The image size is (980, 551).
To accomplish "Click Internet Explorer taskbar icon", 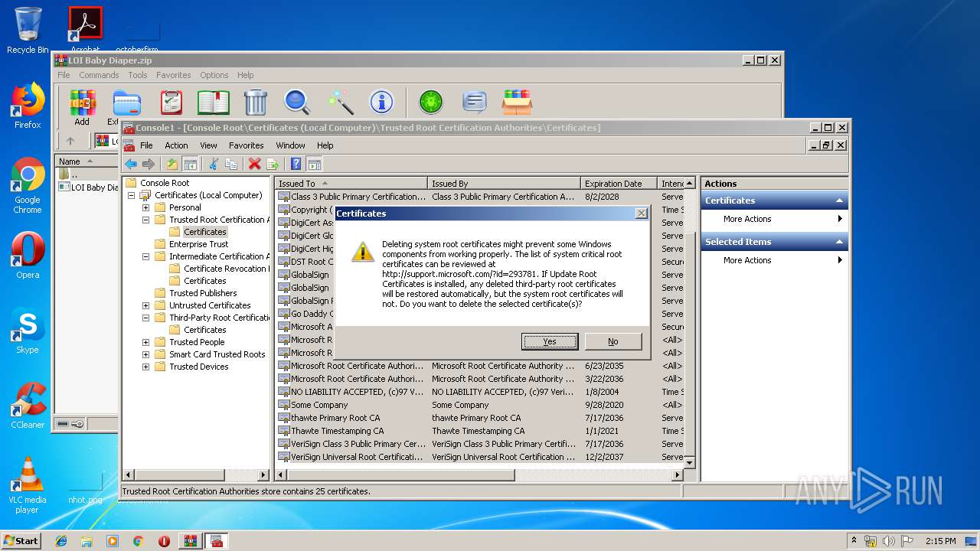I will click(x=61, y=541).
